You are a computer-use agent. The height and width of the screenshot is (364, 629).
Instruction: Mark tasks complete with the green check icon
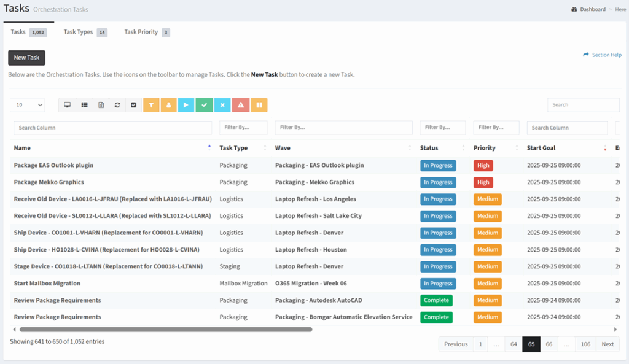pyautogui.click(x=203, y=105)
